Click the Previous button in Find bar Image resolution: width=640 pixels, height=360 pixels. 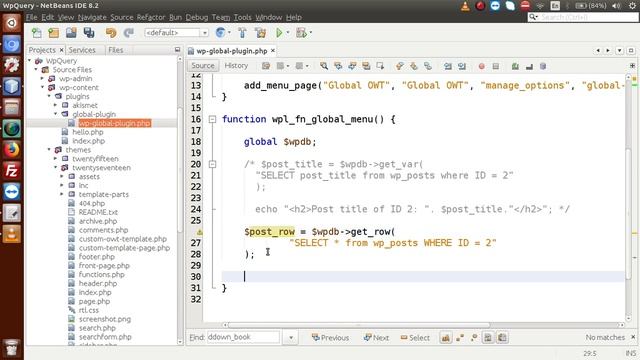click(x=330, y=338)
